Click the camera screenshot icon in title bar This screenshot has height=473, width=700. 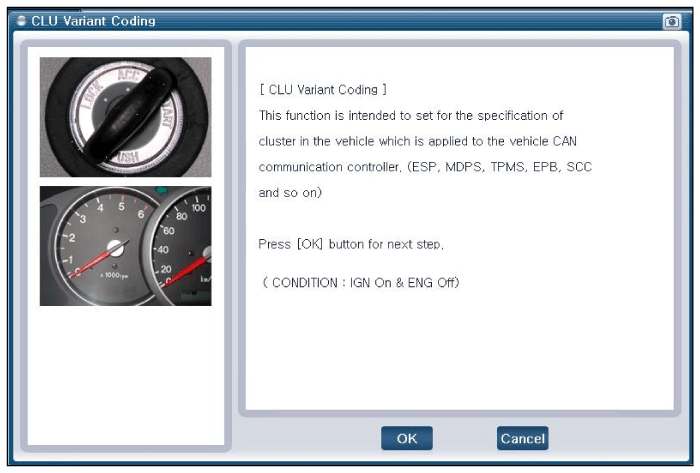(x=672, y=21)
